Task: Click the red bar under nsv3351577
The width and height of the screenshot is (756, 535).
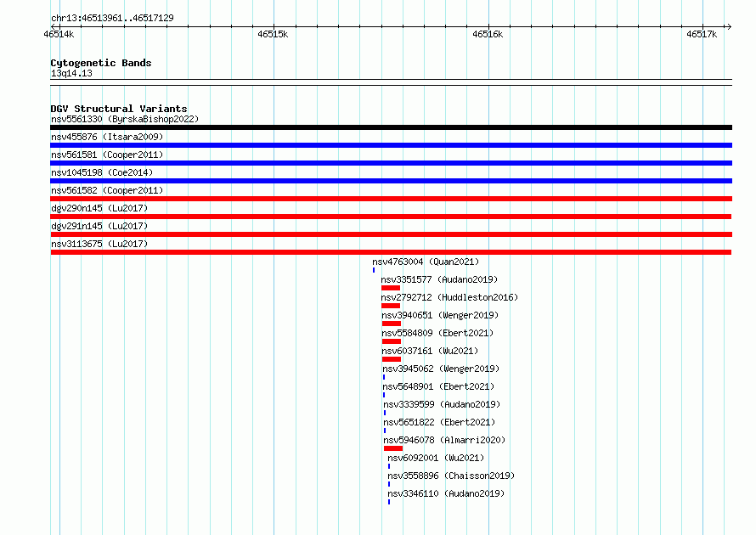Action: tap(391, 288)
